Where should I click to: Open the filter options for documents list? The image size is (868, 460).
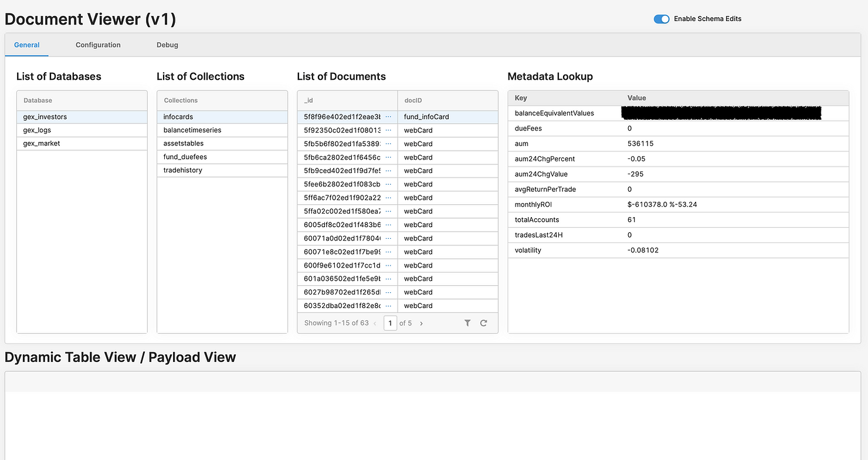point(467,323)
